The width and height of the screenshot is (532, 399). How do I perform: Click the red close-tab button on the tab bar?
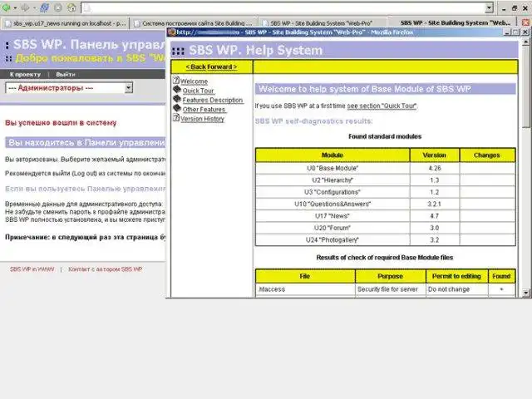(525, 22)
